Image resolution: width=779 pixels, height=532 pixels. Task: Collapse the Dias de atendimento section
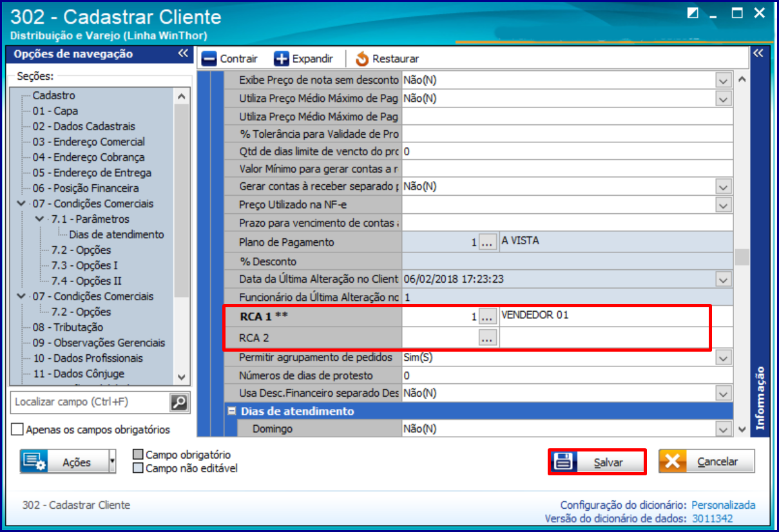point(231,411)
